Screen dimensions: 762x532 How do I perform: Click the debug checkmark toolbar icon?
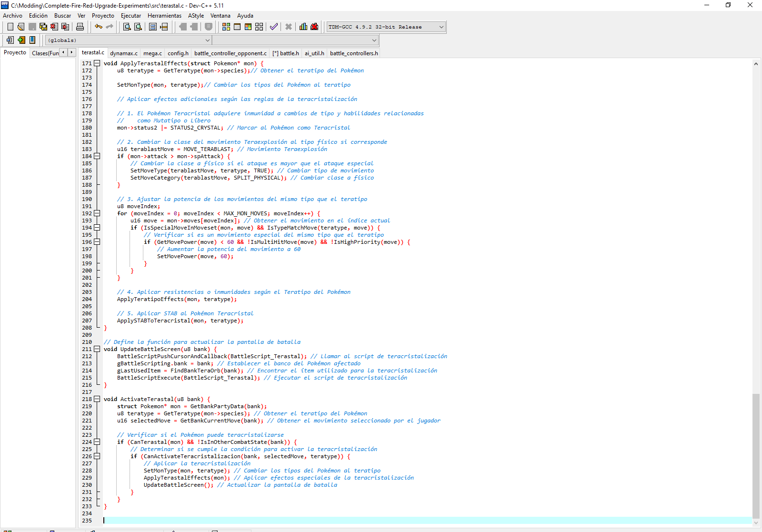[274, 27]
